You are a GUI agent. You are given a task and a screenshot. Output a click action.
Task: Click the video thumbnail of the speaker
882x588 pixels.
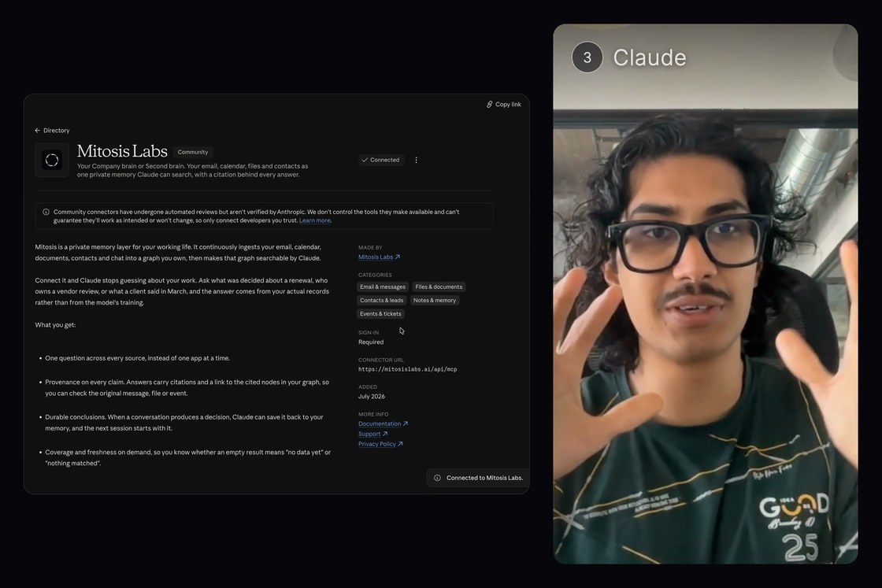tap(706, 294)
